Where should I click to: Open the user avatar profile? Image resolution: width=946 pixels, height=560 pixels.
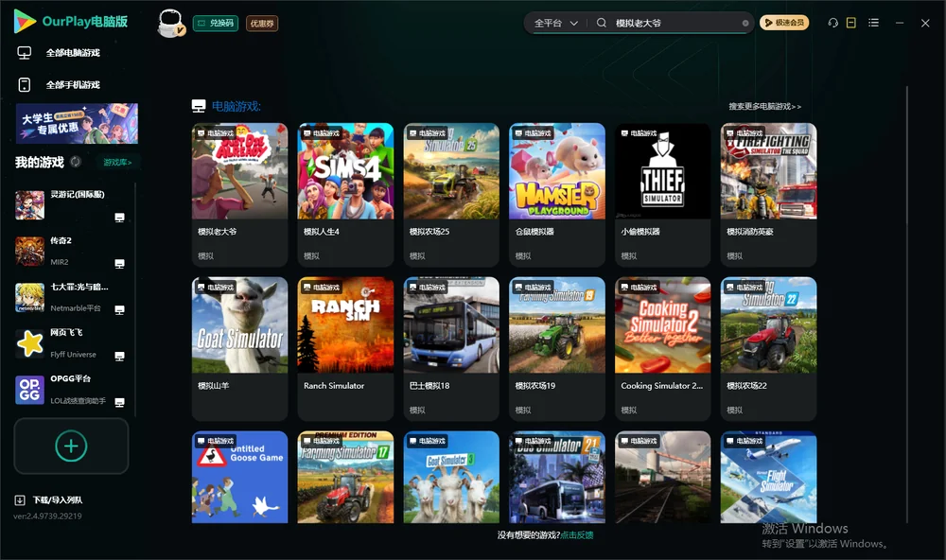pyautogui.click(x=170, y=23)
